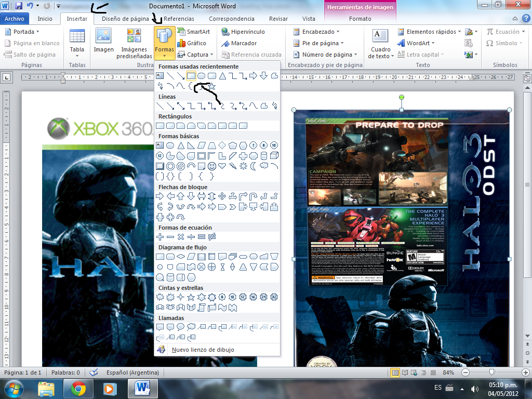Screen dimensions: 532x399
Task: Toggle the ruler tab selector button
Action: click(x=6, y=77)
